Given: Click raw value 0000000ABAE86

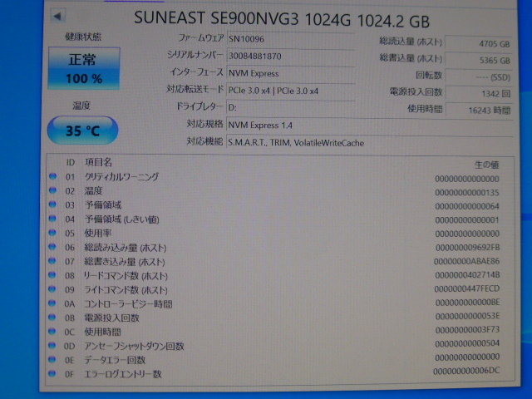Looking at the screenshot, I should [x=467, y=261].
